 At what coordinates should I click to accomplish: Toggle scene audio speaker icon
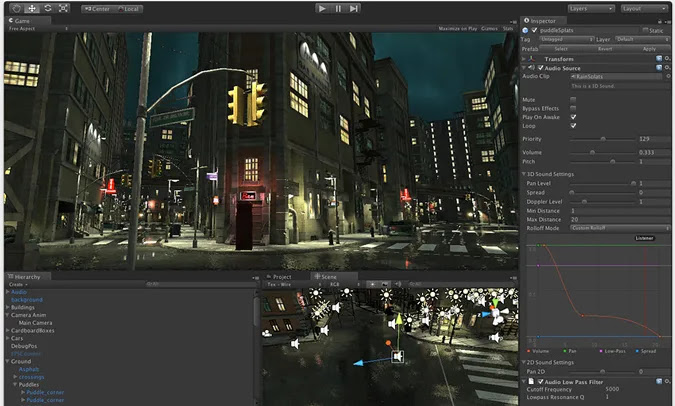pos(398,285)
